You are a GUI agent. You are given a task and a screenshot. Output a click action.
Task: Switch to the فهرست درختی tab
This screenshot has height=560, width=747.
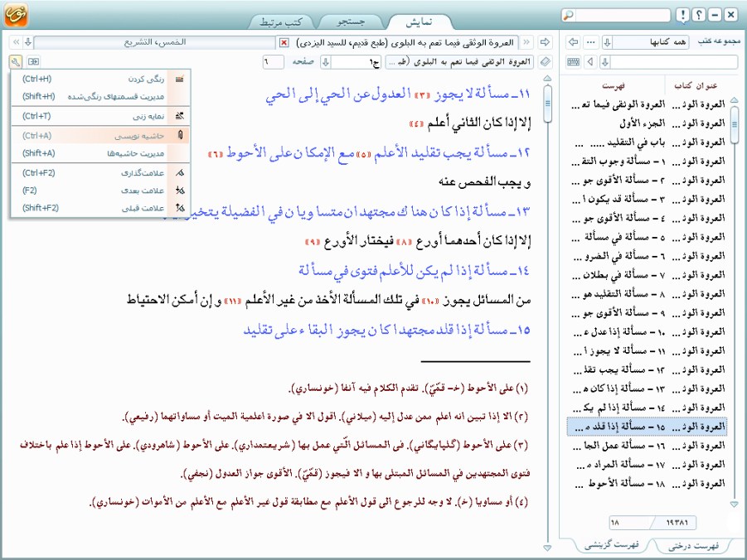[693, 546]
